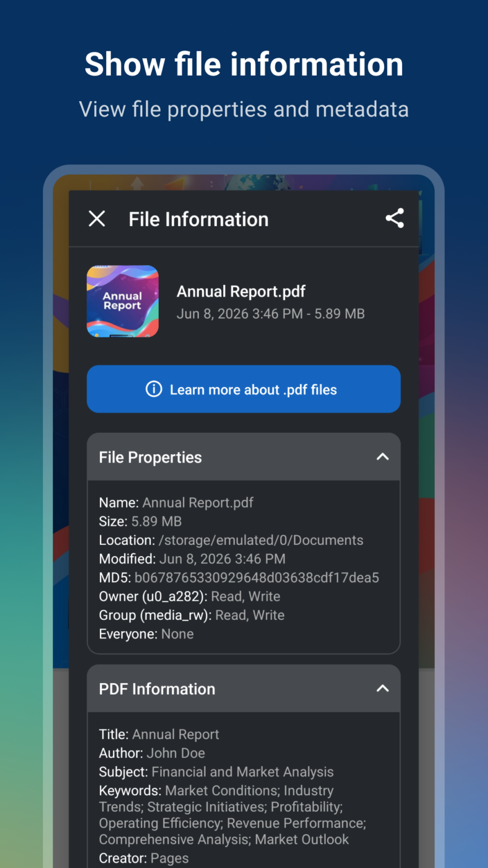
Task: Tap the Name: Annual Report.pdf row
Action: point(176,503)
